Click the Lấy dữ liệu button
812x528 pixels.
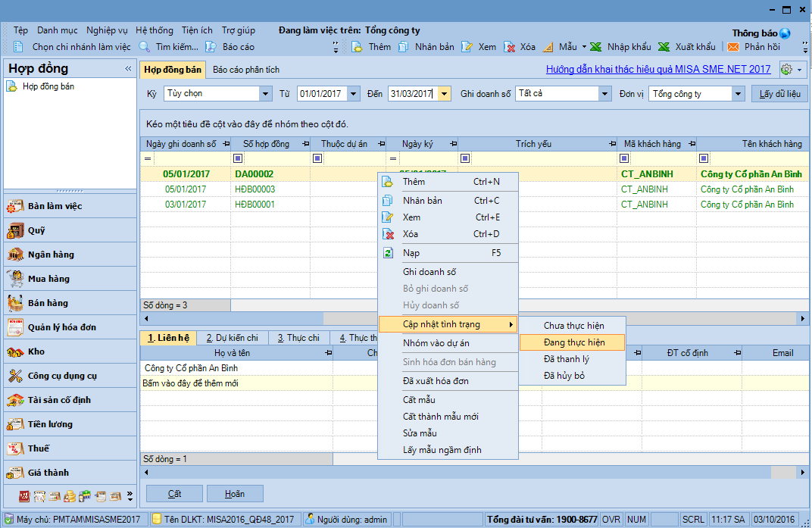coord(779,94)
